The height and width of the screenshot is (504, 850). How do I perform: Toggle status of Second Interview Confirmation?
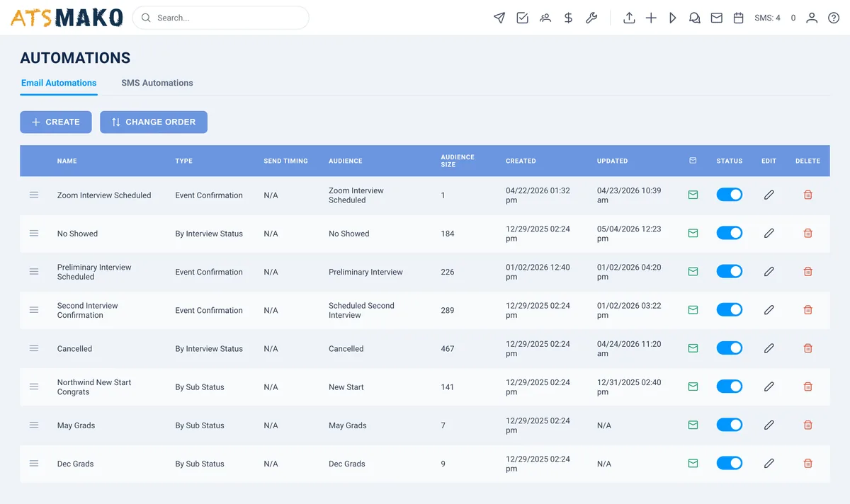tap(730, 309)
